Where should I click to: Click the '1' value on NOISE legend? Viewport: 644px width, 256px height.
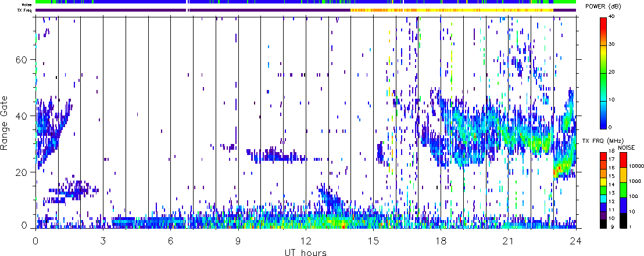[630, 227]
